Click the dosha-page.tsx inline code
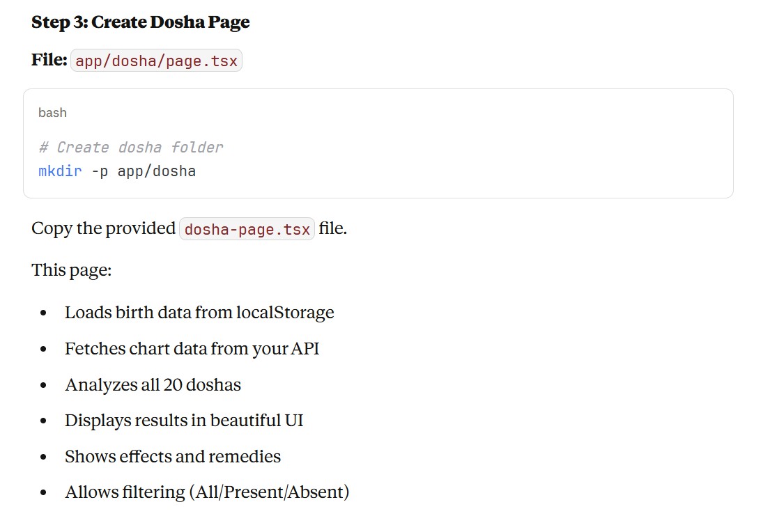 coord(247,229)
